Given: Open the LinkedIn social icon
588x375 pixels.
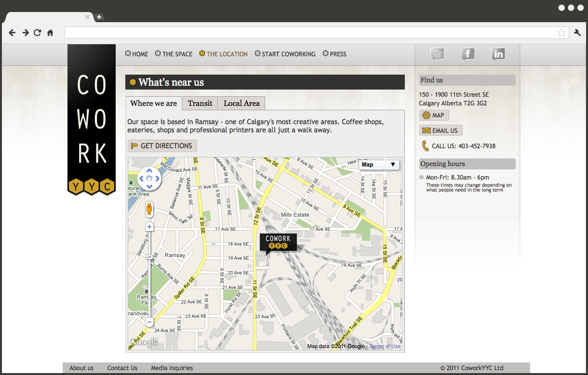Looking at the screenshot, I should coord(498,54).
